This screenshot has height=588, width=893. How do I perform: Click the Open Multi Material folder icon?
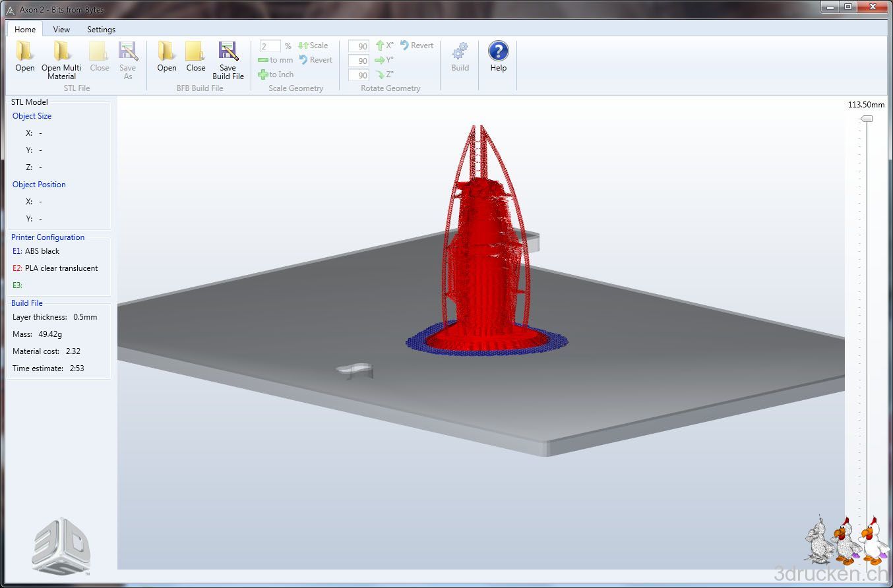point(61,51)
